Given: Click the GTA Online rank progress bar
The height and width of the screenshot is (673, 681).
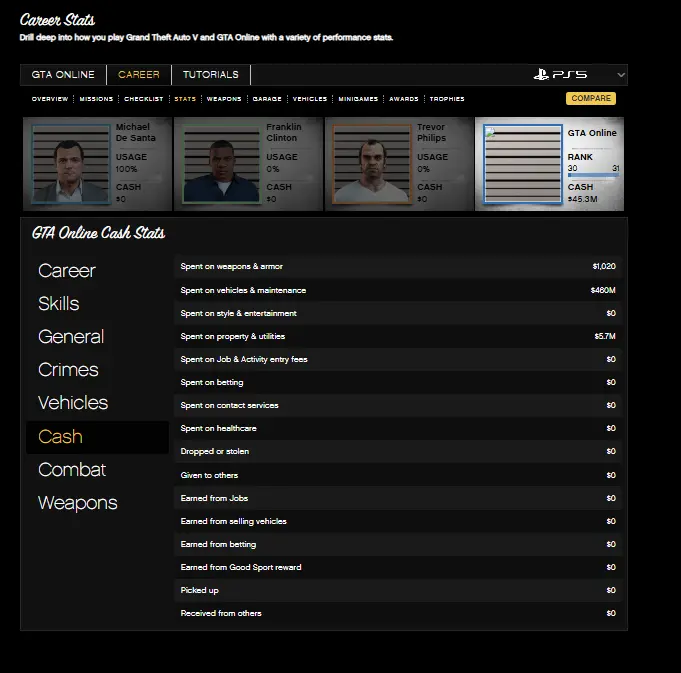Looking at the screenshot, I should point(593,175).
